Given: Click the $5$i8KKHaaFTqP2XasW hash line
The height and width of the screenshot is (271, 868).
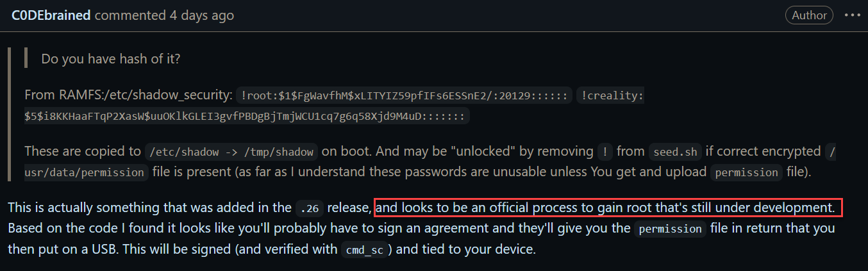Looking at the screenshot, I should 246,116.
